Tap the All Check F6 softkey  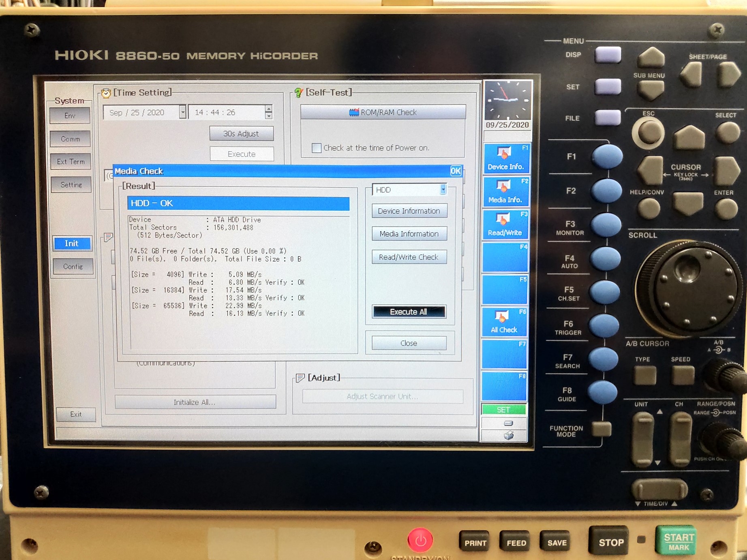[504, 322]
